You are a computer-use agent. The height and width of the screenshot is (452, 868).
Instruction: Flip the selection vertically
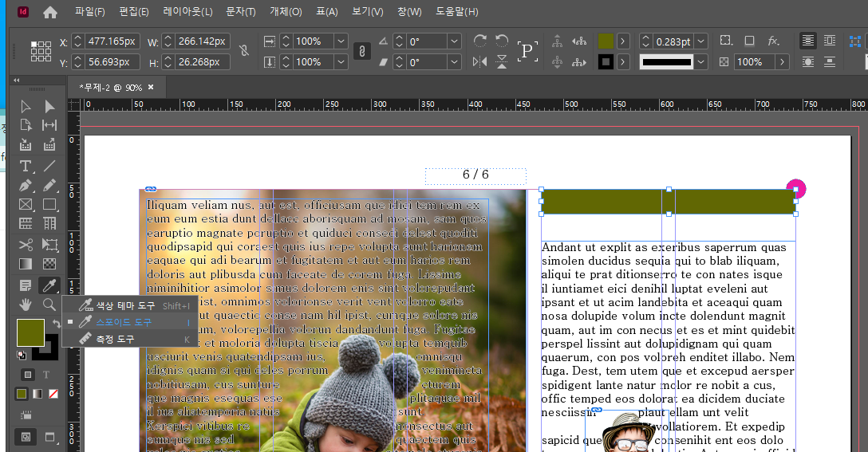pos(502,62)
